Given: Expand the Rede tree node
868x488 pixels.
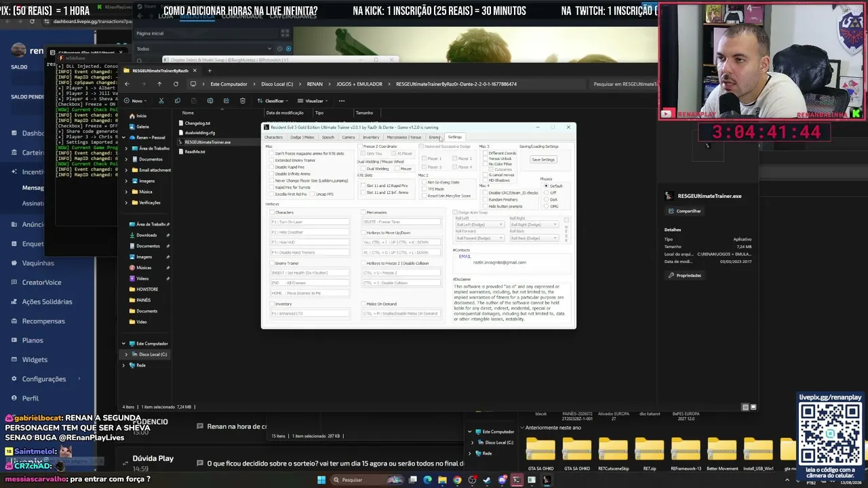Looking at the screenshot, I should pos(123,365).
